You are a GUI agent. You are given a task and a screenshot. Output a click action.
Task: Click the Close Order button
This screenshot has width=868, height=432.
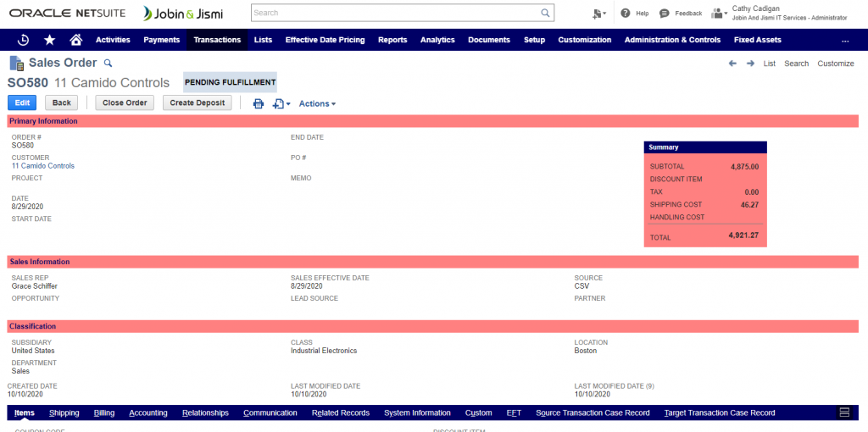125,102
